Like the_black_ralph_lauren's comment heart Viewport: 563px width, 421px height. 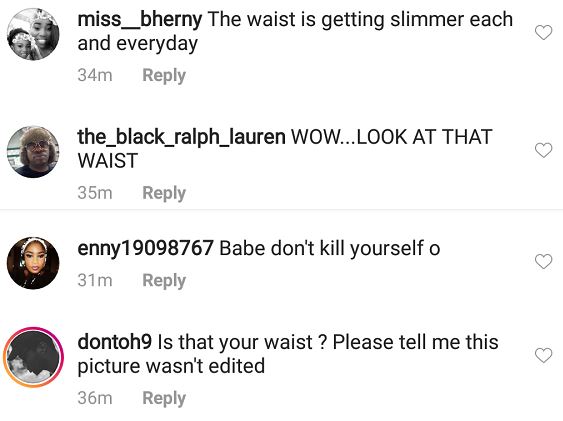click(543, 150)
